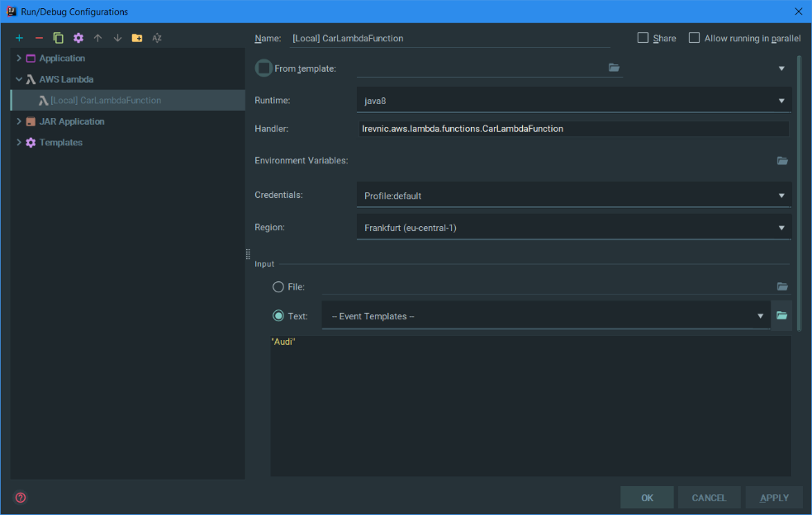This screenshot has height=515, width=812.
Task: Move configuration down with the down arrow
Action: coord(117,38)
